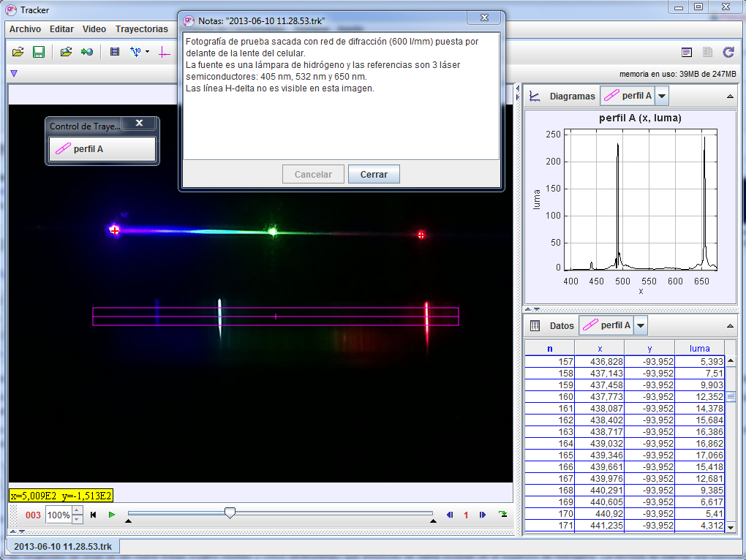Open the clip settings filmstrip icon
The width and height of the screenshot is (746, 560).
coord(114,52)
